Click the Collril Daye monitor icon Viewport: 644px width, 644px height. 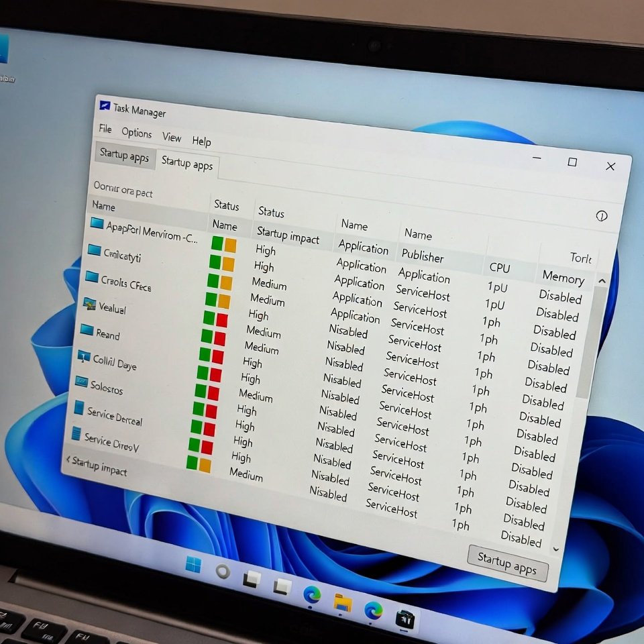(x=84, y=356)
